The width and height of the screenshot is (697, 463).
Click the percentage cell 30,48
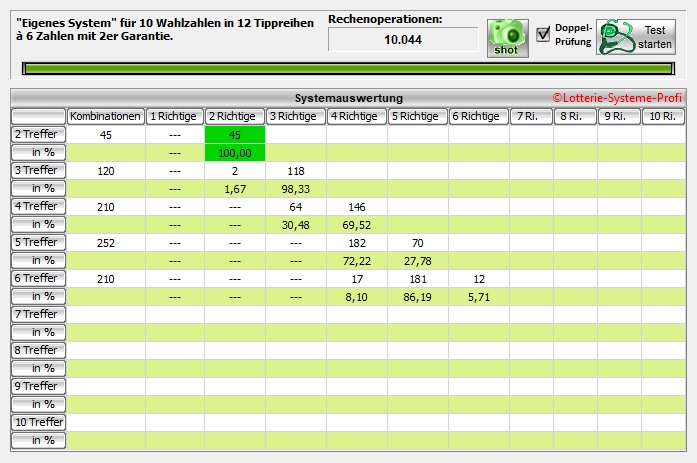296,225
